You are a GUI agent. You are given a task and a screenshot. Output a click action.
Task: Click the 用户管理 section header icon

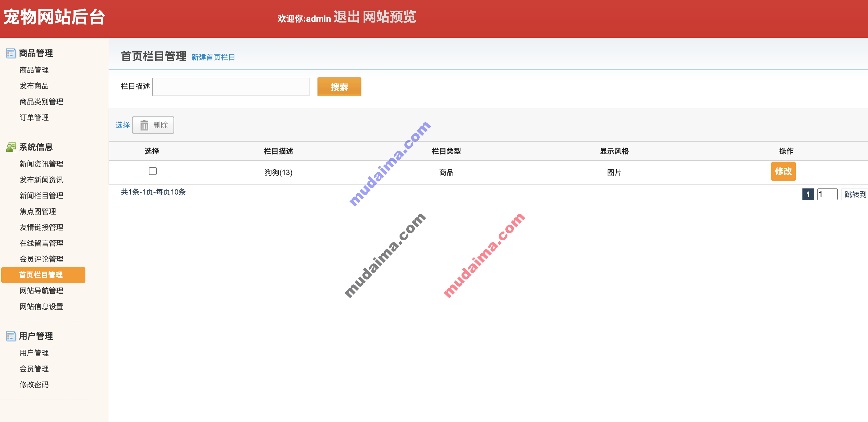pyautogui.click(x=11, y=336)
